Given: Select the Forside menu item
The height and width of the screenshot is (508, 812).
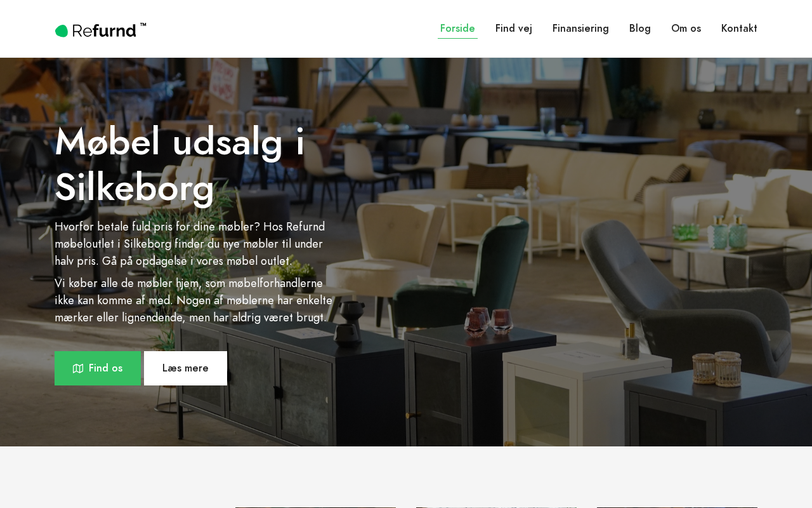Looking at the screenshot, I should [x=457, y=29].
